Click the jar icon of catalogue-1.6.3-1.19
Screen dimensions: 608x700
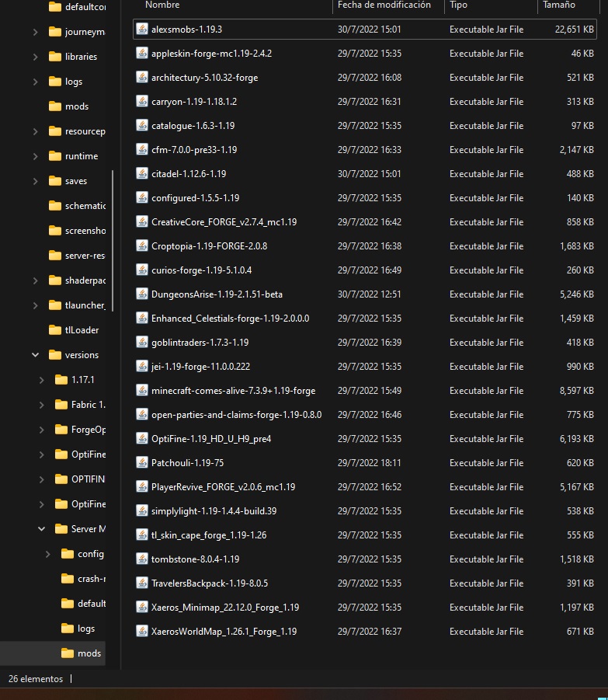point(142,125)
